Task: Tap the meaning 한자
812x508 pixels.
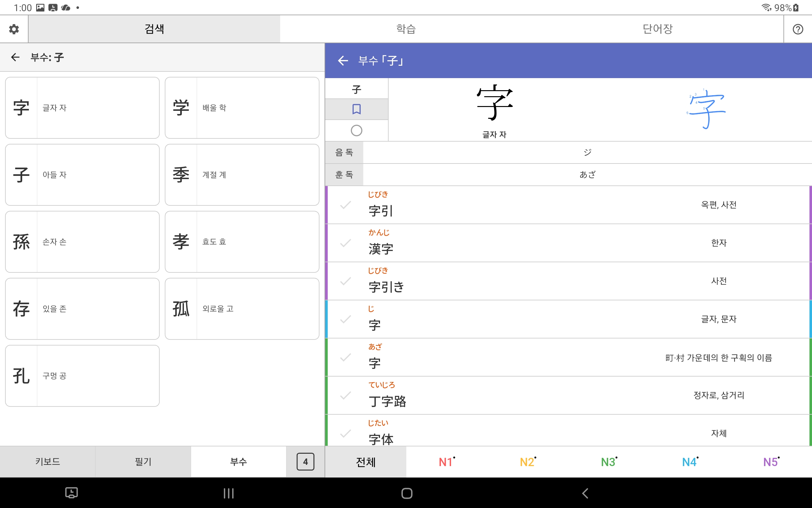Action: click(718, 243)
